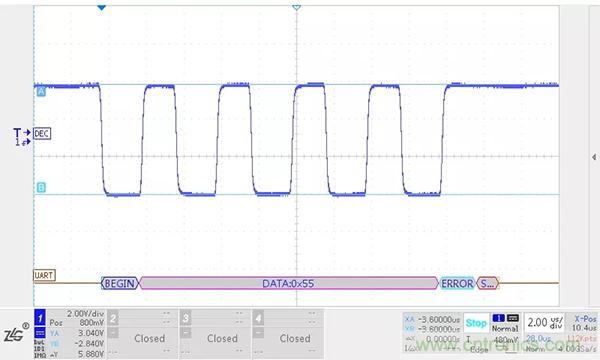Click the channel 1 DC coupling icon
The height and width of the screenshot is (360, 600).
pos(40,333)
